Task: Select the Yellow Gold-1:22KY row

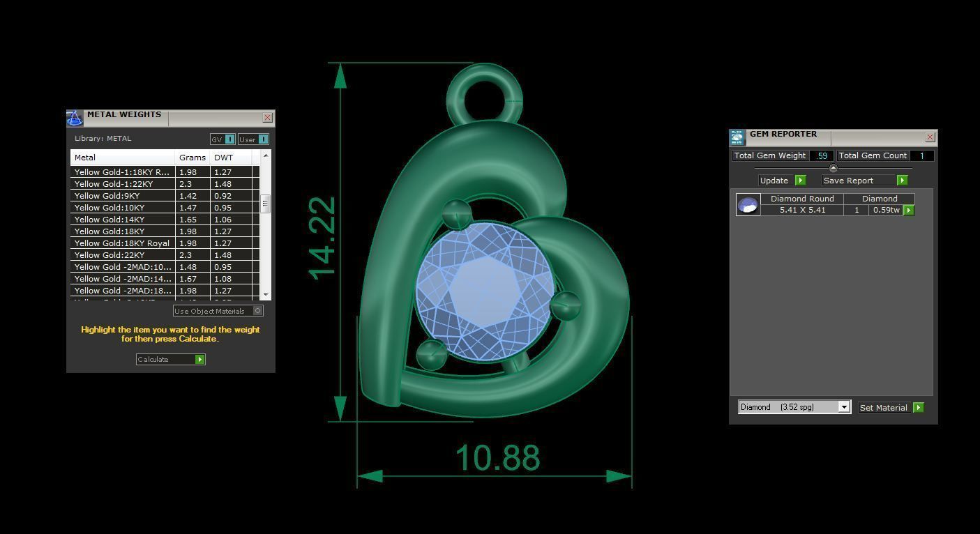Action: [x=165, y=184]
